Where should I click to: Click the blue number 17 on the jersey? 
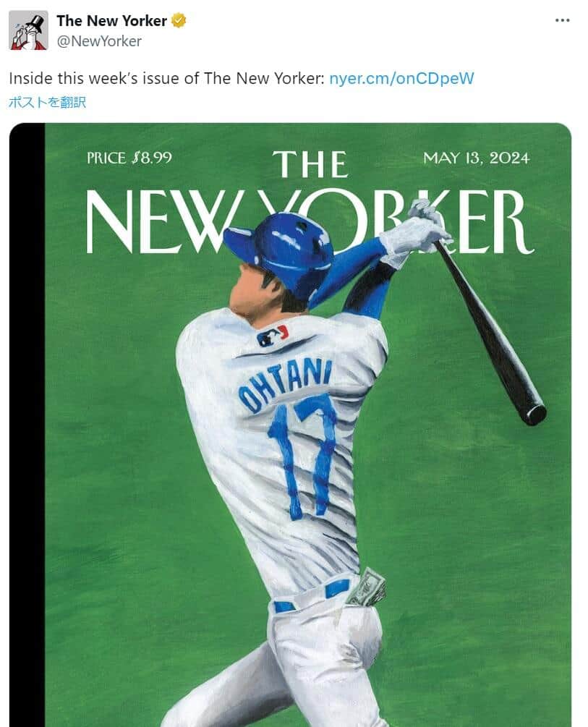pyautogui.click(x=304, y=452)
